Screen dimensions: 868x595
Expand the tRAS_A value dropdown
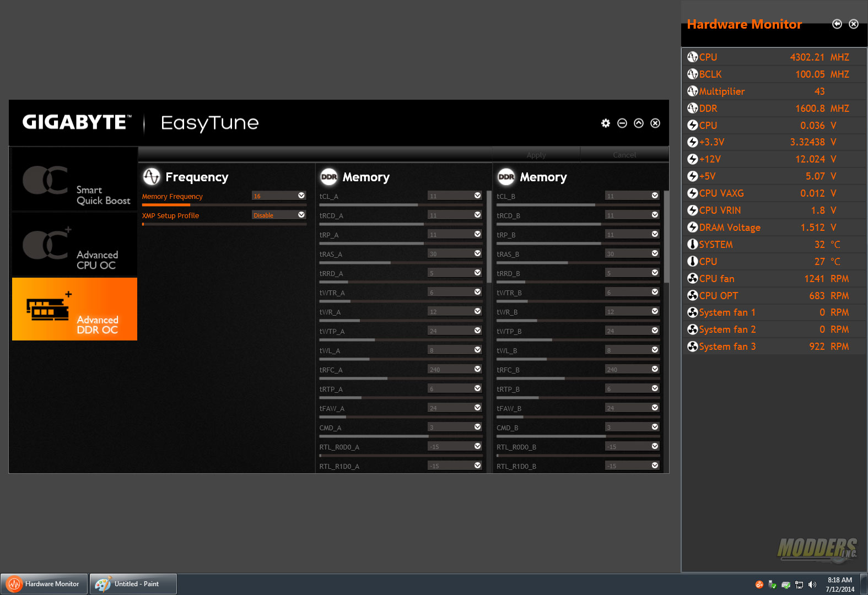coord(455,253)
